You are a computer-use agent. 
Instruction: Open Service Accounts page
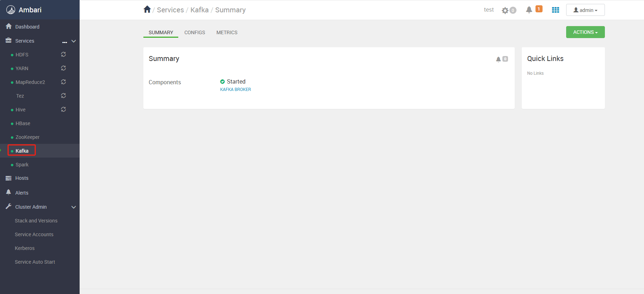pos(34,234)
